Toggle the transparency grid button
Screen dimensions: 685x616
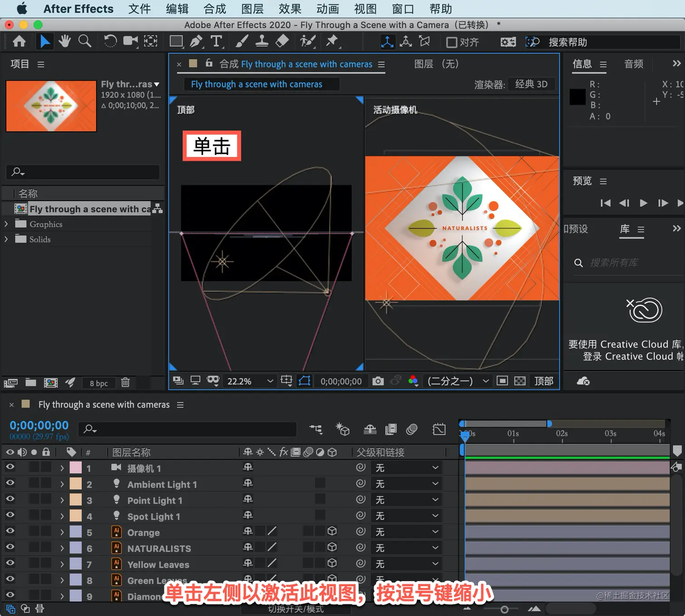pos(520,381)
